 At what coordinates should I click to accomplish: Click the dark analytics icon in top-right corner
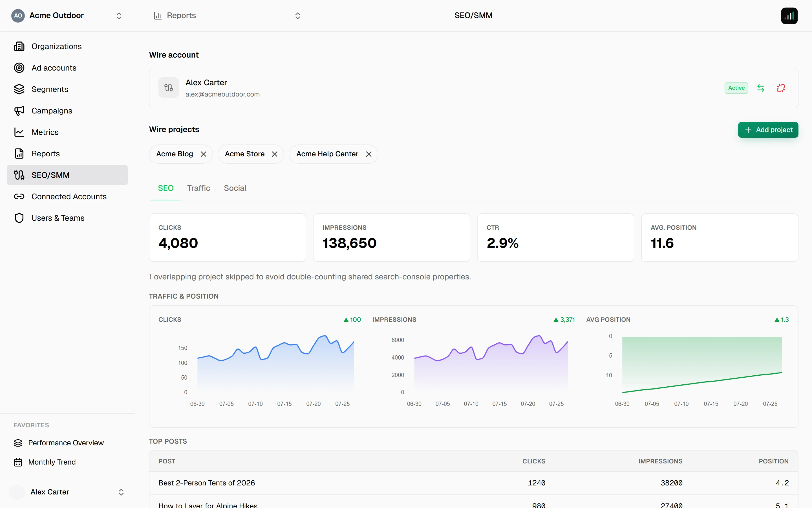(789, 16)
